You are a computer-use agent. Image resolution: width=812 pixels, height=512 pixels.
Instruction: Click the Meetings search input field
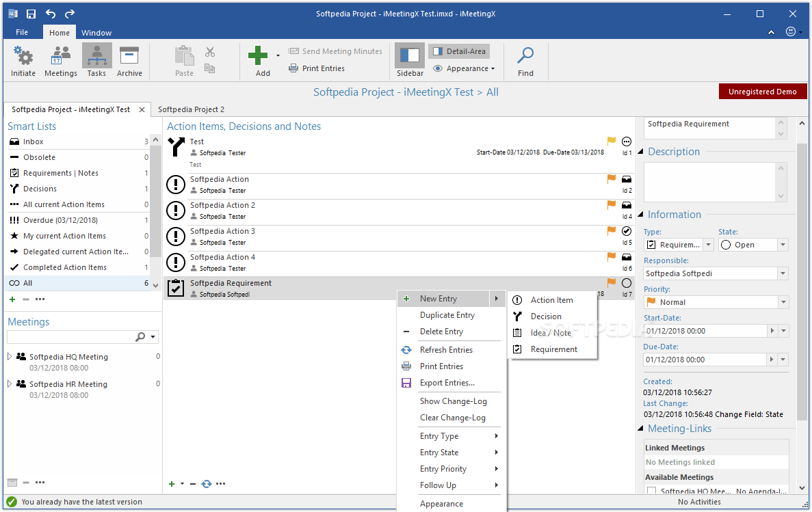[70, 337]
